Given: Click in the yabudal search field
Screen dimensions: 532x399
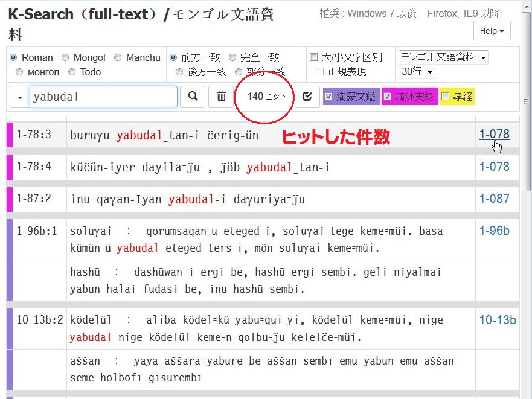Looking at the screenshot, I should click(x=103, y=97).
